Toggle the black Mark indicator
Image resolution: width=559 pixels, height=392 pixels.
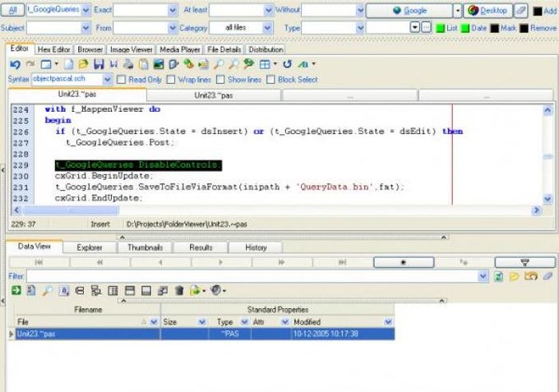pyautogui.click(x=495, y=28)
